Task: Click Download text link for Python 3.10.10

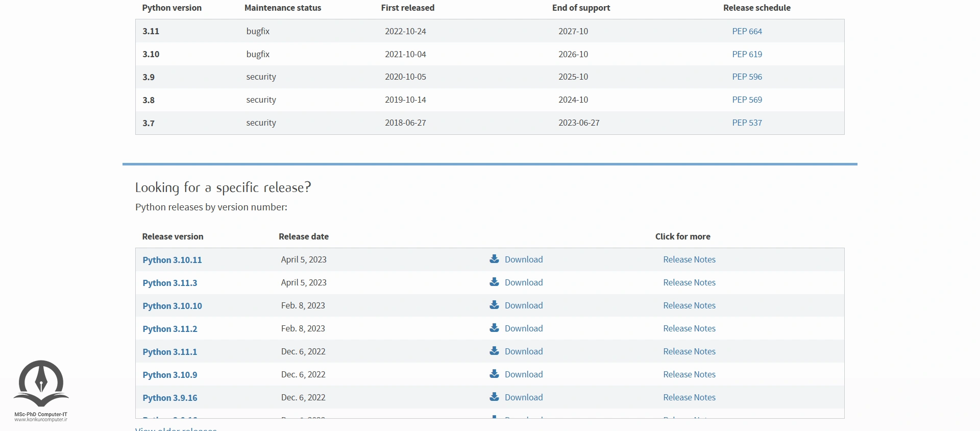Action: click(524, 305)
